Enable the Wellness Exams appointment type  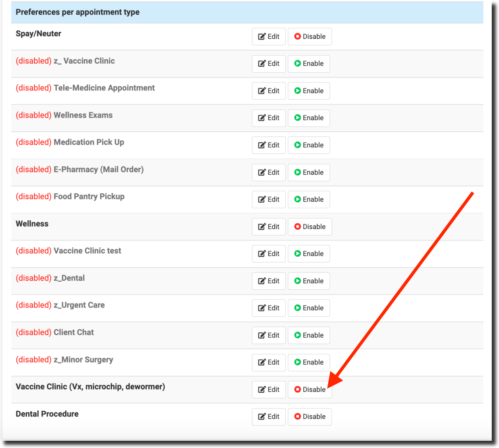point(309,118)
